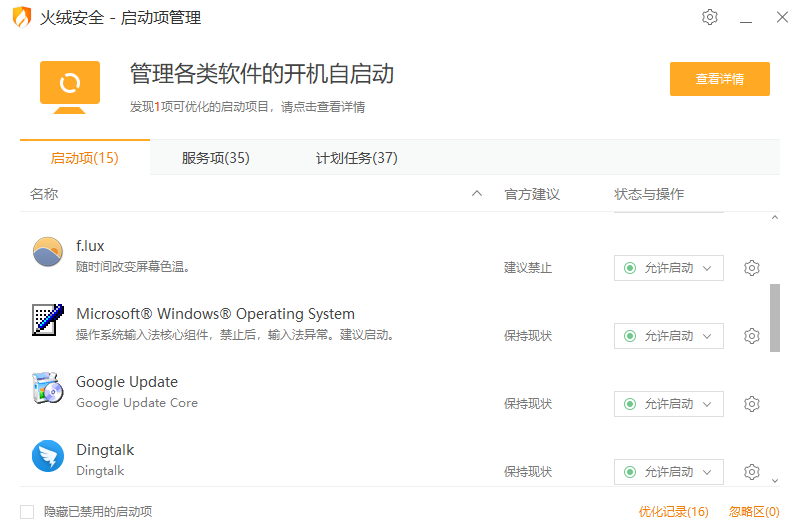Click heading 管理各类软件的开机自启动

point(261,74)
